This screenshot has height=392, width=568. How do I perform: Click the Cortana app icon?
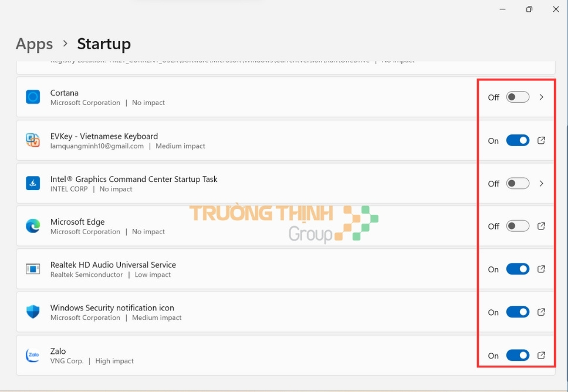(x=33, y=97)
